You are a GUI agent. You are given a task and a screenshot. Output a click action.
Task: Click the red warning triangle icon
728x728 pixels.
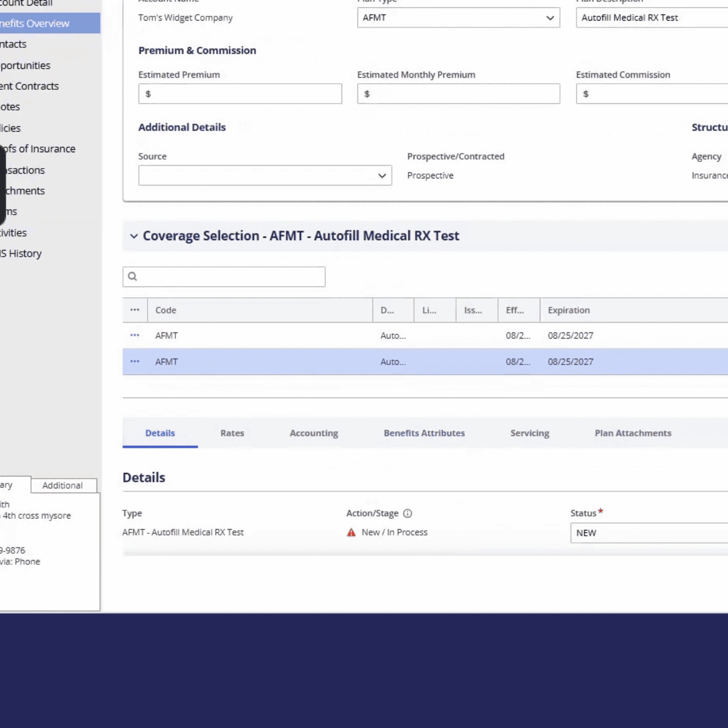pyautogui.click(x=351, y=532)
